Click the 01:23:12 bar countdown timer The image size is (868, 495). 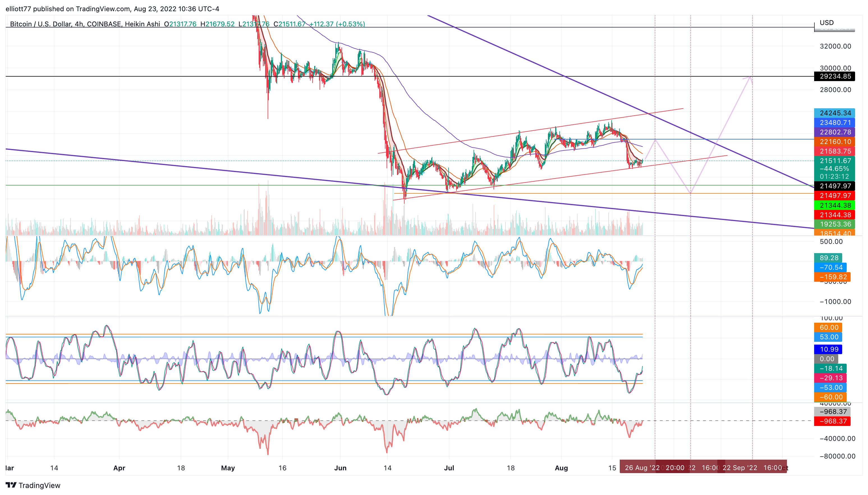(834, 177)
